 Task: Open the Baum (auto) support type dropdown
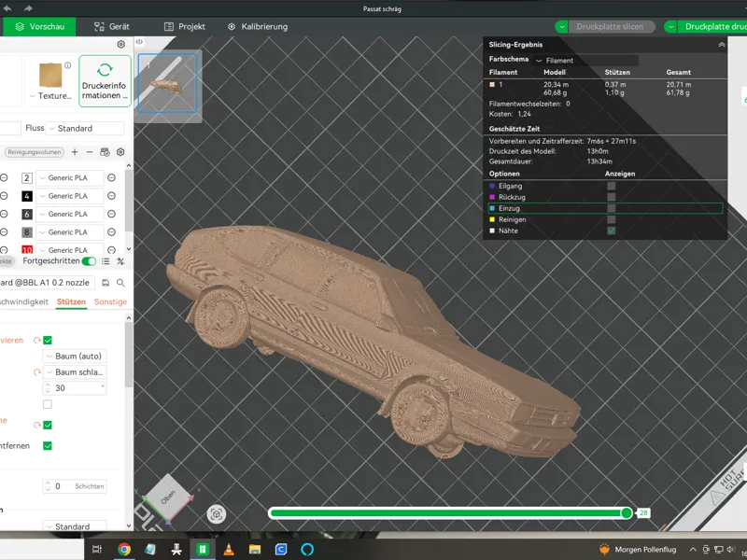(x=75, y=357)
